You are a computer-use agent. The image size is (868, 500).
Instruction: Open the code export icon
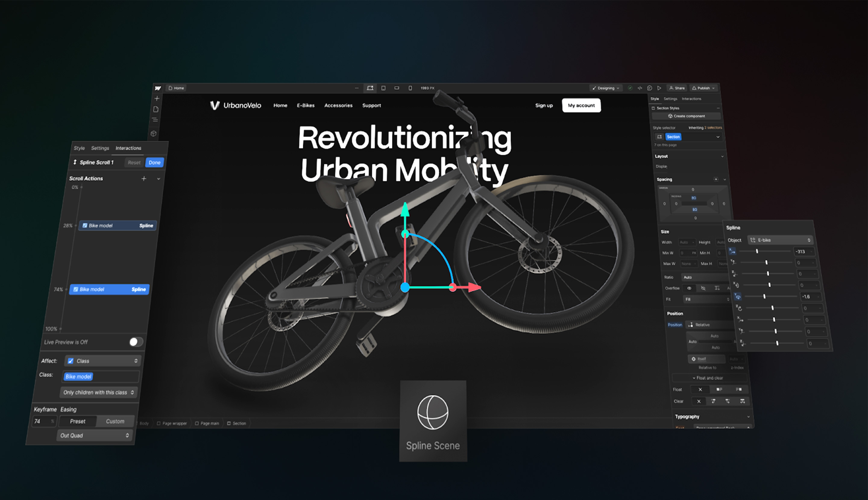coord(640,88)
